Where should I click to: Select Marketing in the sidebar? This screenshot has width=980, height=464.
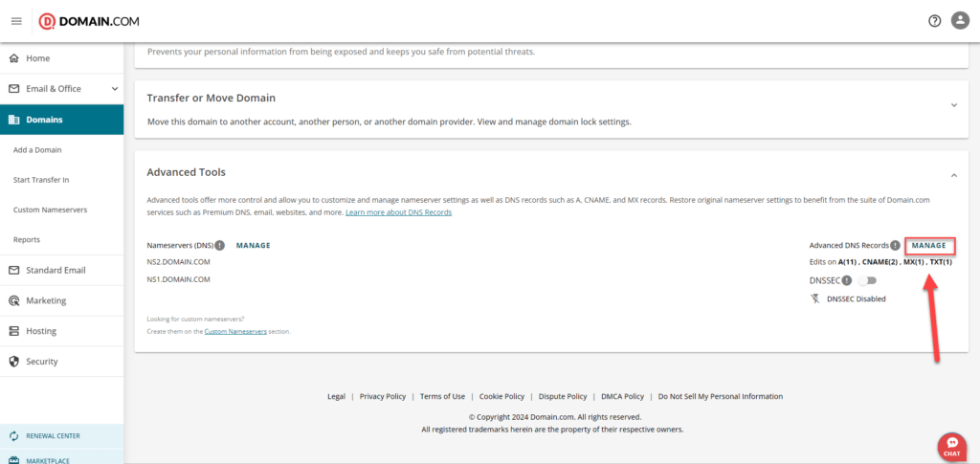[46, 300]
